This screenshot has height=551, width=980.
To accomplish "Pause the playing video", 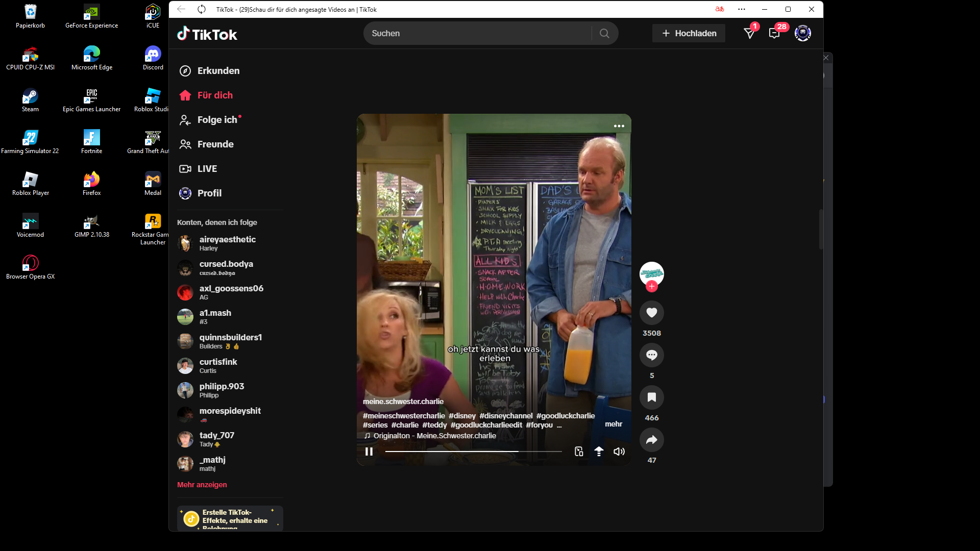I will pos(369,452).
